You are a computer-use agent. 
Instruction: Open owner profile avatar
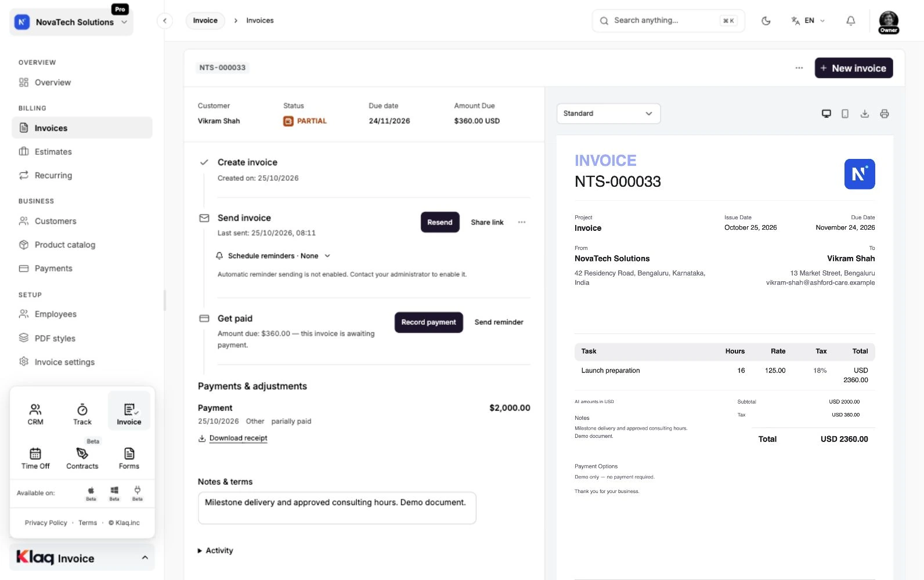(x=889, y=22)
